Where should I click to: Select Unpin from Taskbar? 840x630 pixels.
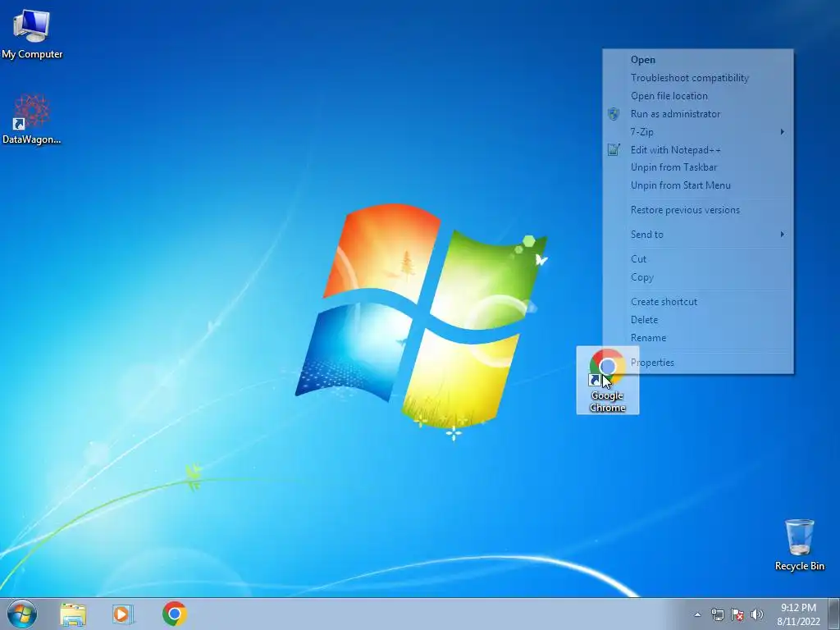tap(698, 167)
